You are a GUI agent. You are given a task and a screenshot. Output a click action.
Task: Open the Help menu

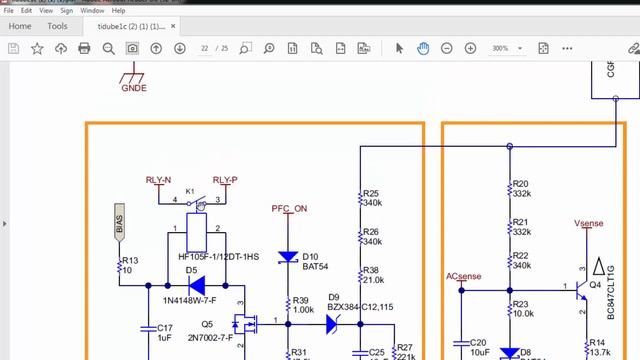click(x=118, y=11)
